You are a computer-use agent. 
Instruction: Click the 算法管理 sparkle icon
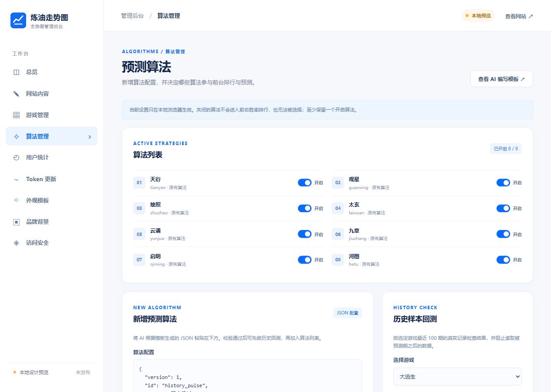click(17, 136)
